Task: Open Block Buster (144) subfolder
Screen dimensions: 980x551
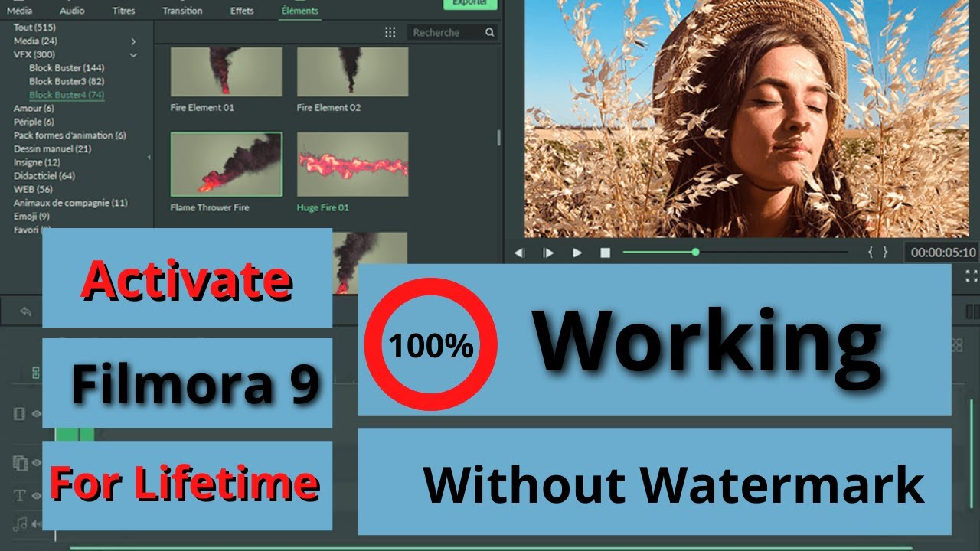Action: pyautogui.click(x=67, y=68)
